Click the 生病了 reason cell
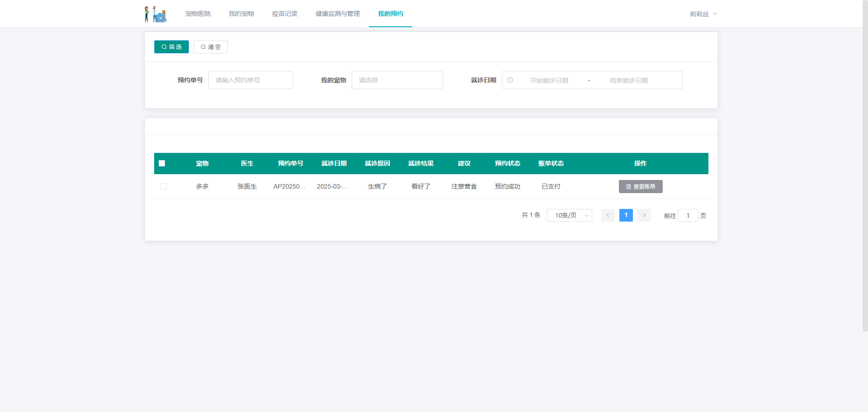 click(x=377, y=186)
